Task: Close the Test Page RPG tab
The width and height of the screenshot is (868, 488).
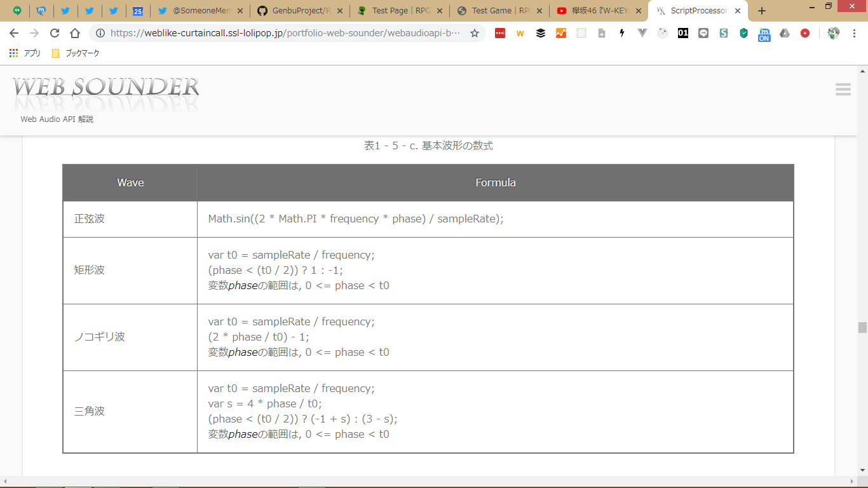Action: coord(438,11)
